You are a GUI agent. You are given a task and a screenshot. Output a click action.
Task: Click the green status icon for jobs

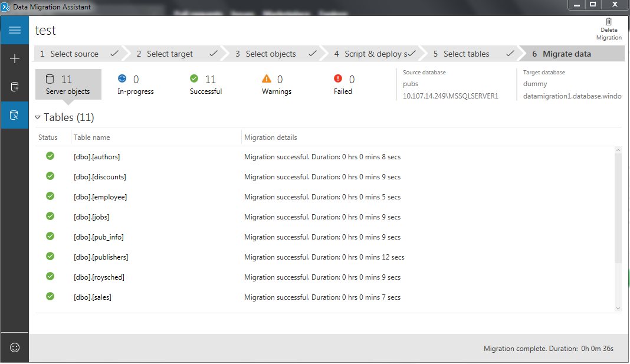[x=50, y=216]
